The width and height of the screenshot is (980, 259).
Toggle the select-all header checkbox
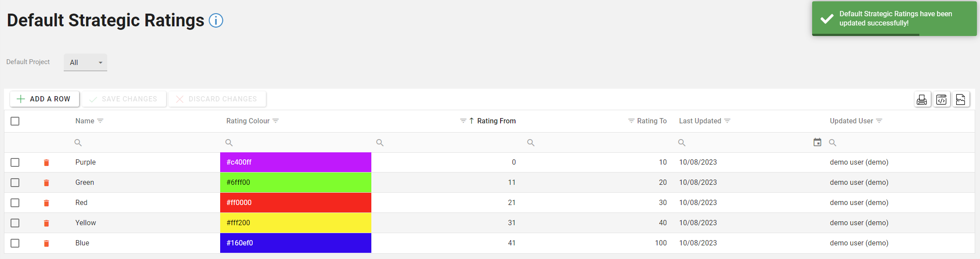pyautogui.click(x=15, y=121)
